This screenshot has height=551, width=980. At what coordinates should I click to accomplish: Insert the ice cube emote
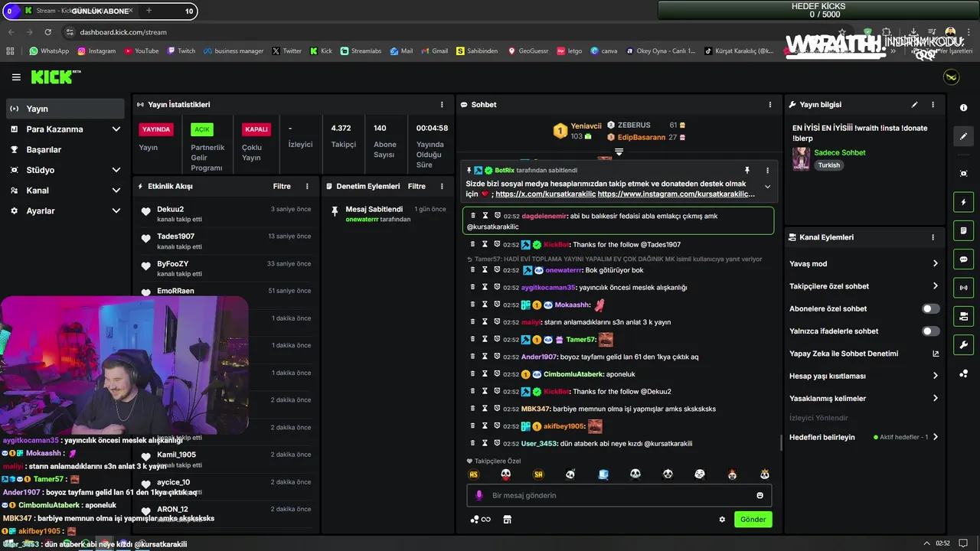603,474
